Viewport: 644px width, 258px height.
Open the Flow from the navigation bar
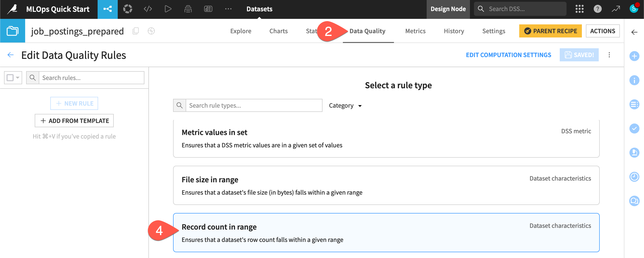click(108, 9)
